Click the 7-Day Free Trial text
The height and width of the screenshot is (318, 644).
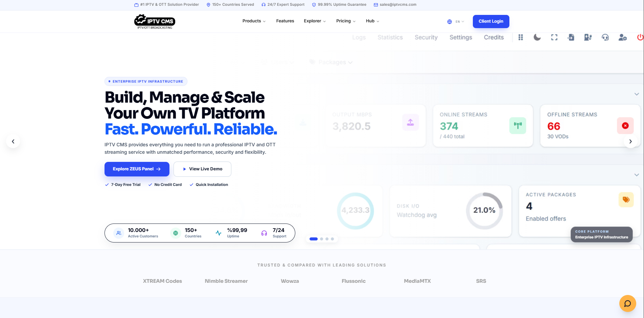126,185
